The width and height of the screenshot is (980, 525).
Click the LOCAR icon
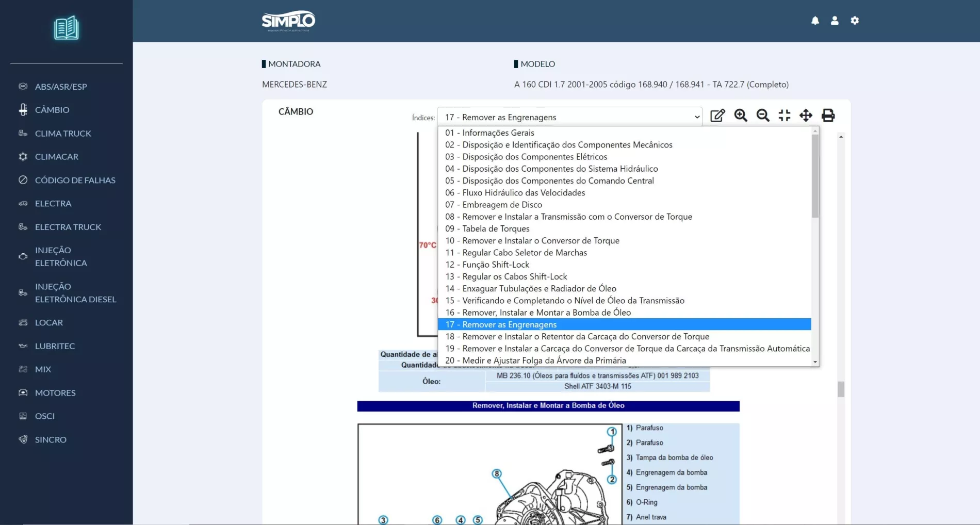(23, 322)
